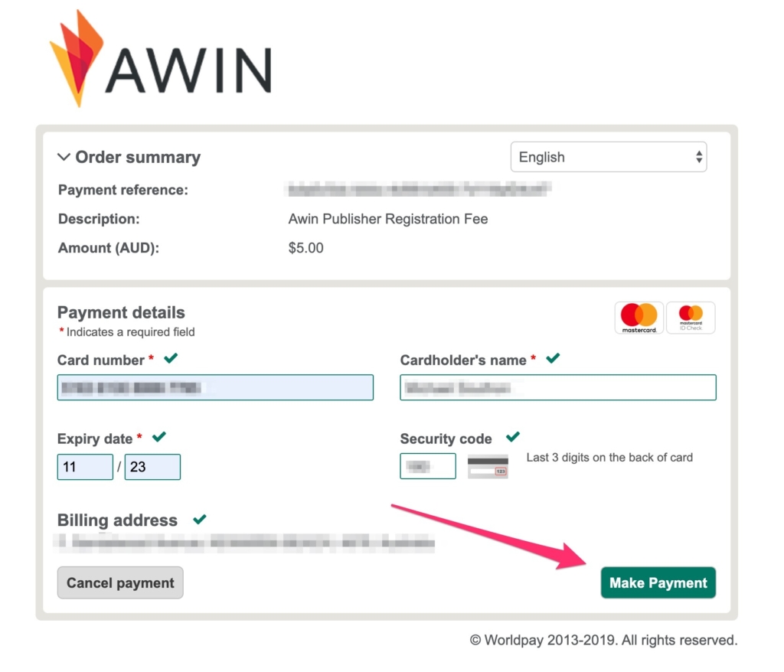Click the security code card illustration
Viewport: 784px width, 672px height.
(x=488, y=465)
